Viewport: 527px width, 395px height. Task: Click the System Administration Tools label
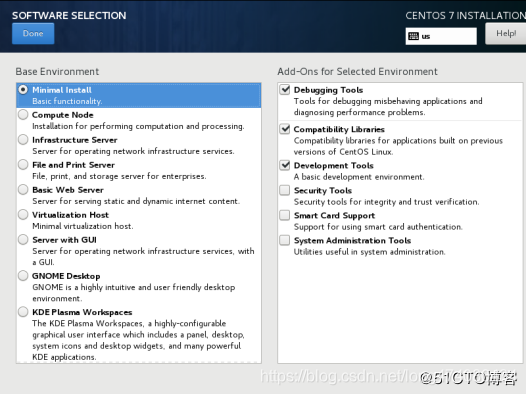(353, 241)
